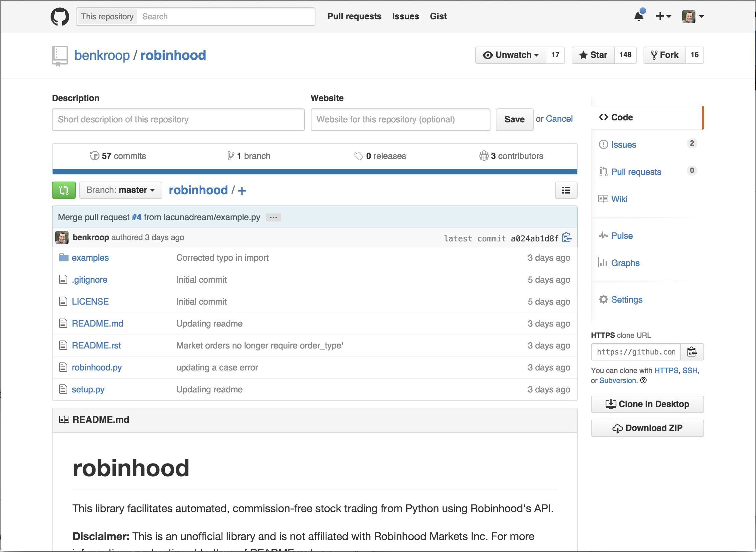Open clone URL help question-mark icon
The width and height of the screenshot is (756, 552).
(643, 380)
